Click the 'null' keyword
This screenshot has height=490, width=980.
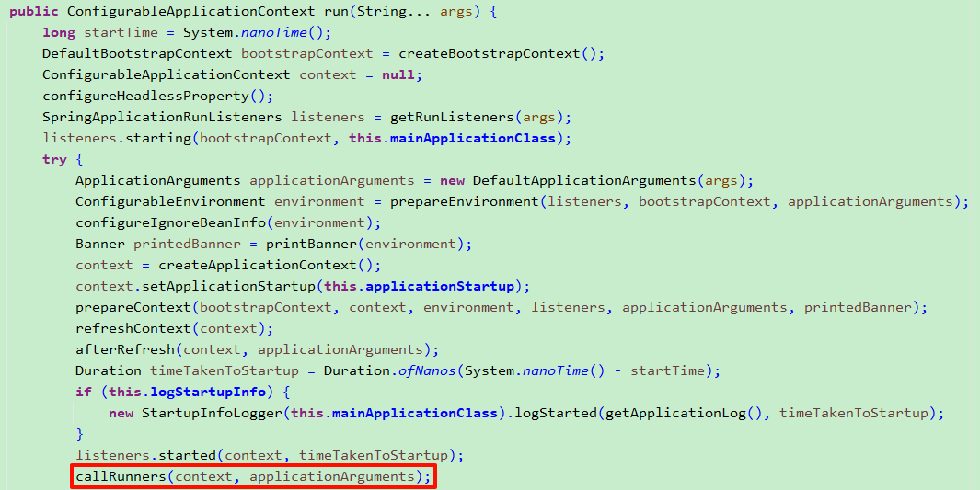[398, 74]
